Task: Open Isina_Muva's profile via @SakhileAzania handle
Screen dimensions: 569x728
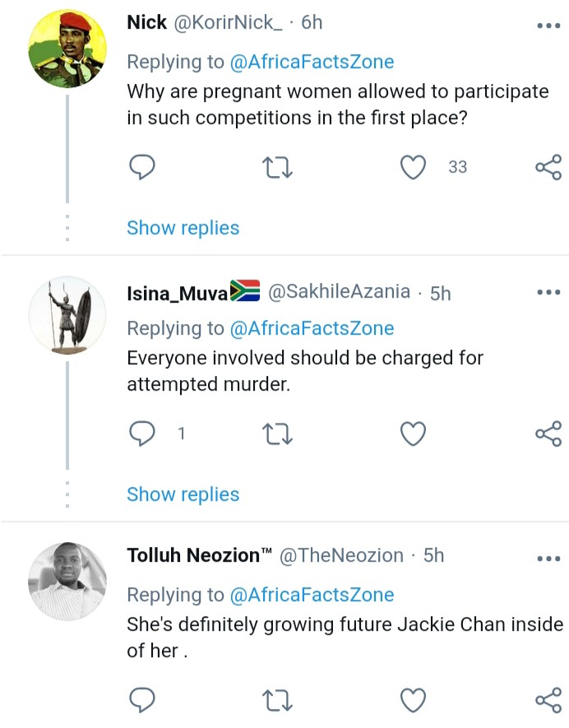Action: tap(340, 291)
